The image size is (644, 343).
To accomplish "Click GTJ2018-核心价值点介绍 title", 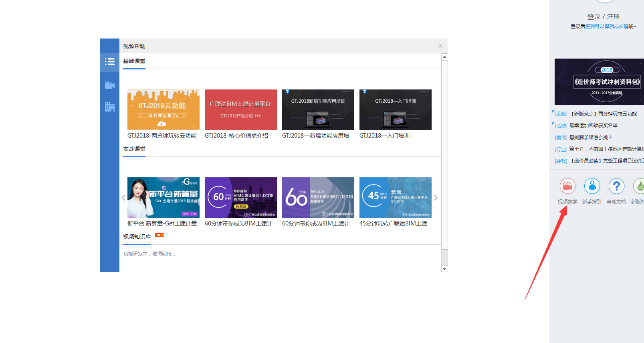I will click(x=236, y=136).
